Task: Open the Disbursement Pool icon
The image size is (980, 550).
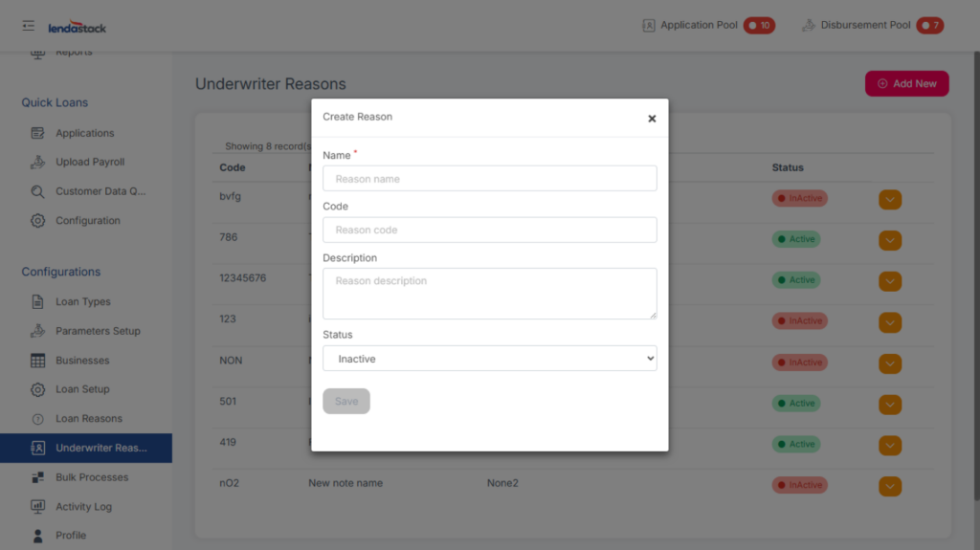Action: click(x=809, y=26)
